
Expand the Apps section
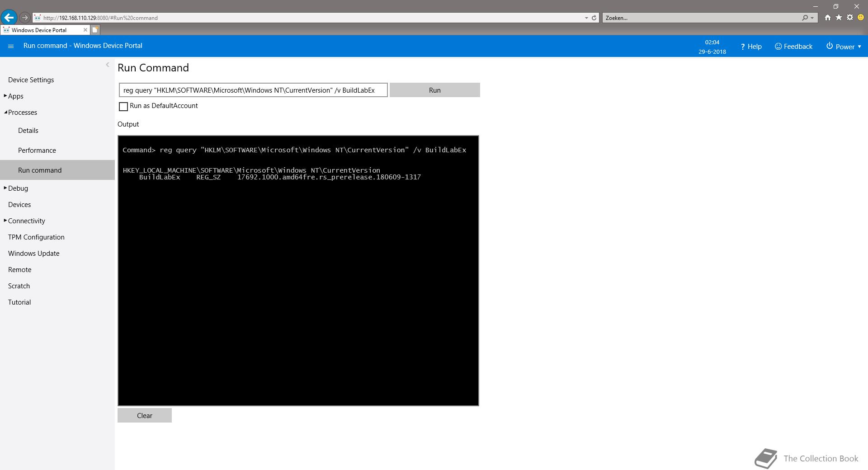click(5, 96)
